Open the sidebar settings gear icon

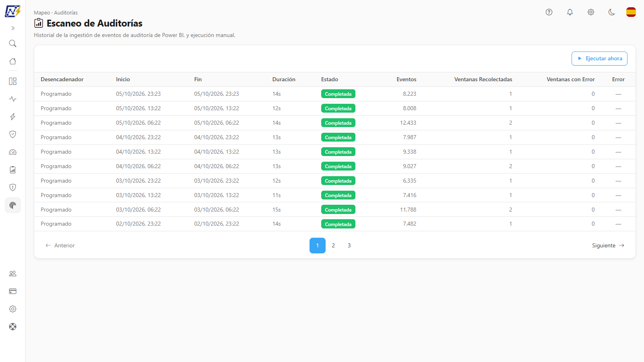13,309
